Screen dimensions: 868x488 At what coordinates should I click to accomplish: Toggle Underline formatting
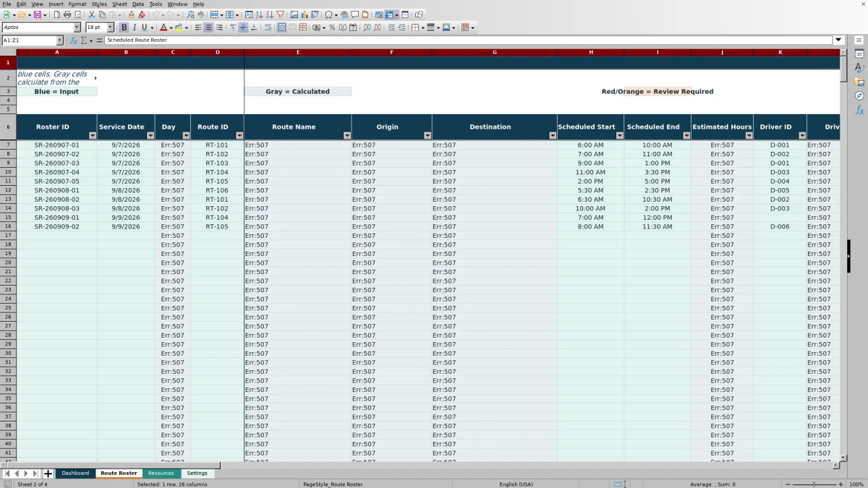tap(144, 27)
